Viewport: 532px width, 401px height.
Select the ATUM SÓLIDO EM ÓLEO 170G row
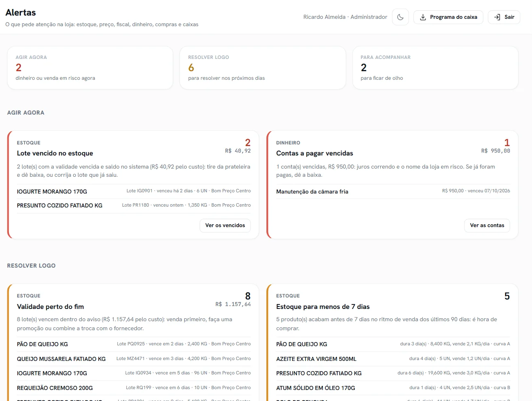coord(393,388)
